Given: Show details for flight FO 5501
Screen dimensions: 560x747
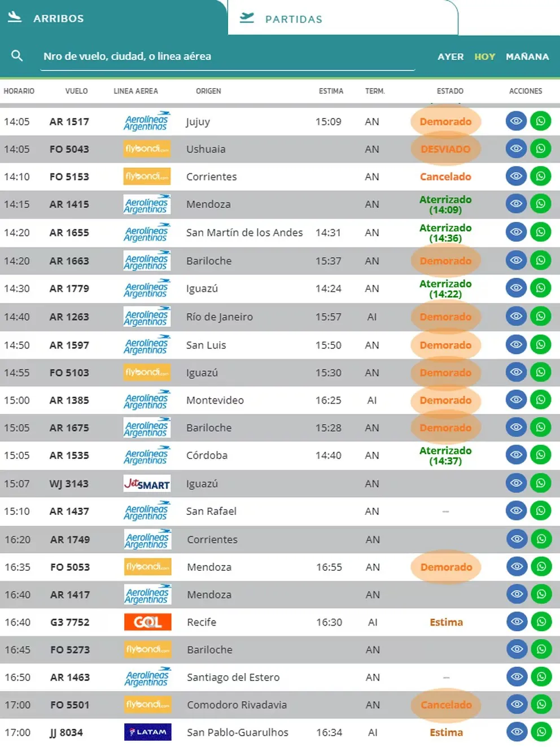Looking at the screenshot, I should [x=517, y=704].
